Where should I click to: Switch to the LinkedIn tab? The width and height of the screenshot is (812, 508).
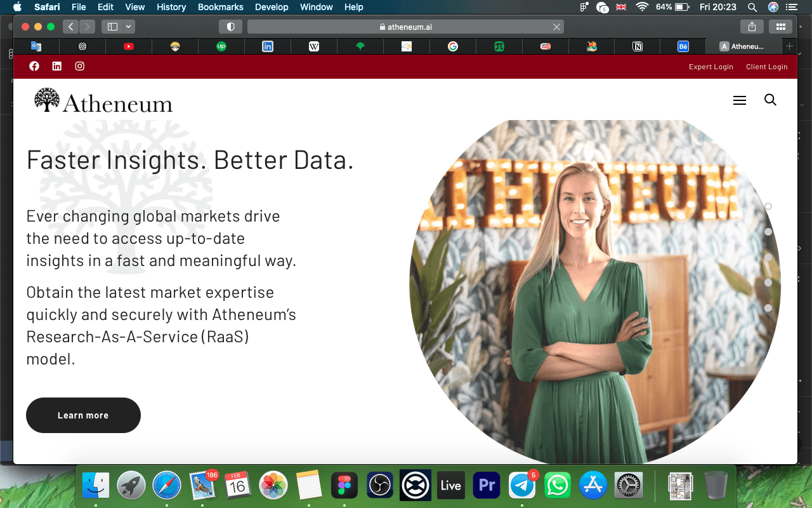[268, 46]
